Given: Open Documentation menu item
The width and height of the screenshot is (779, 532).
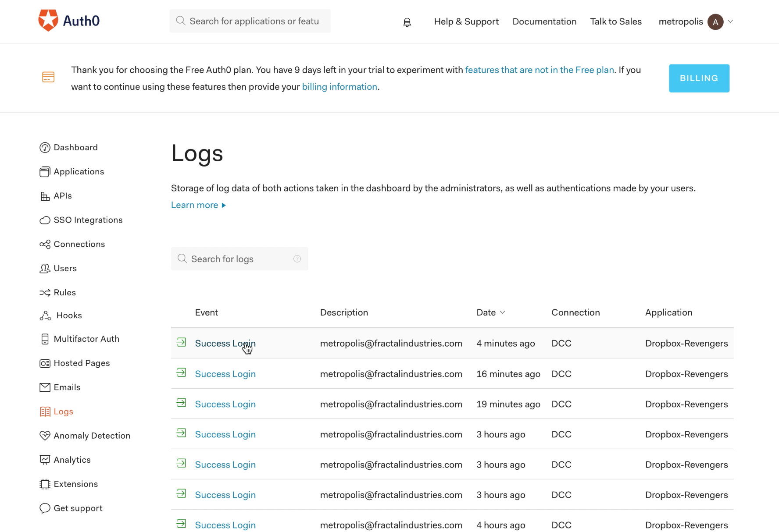Looking at the screenshot, I should pyautogui.click(x=544, y=21).
